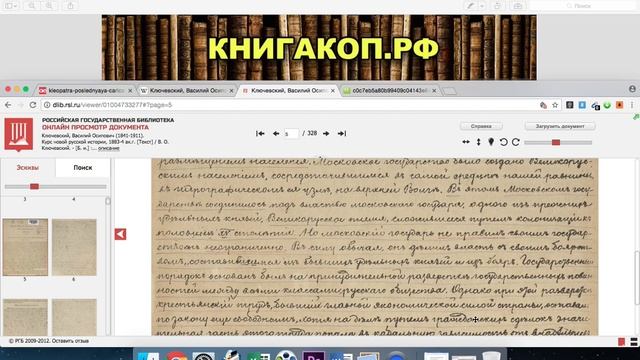Adjust the page zoom slider
The image size is (640, 360).
click(556, 142)
